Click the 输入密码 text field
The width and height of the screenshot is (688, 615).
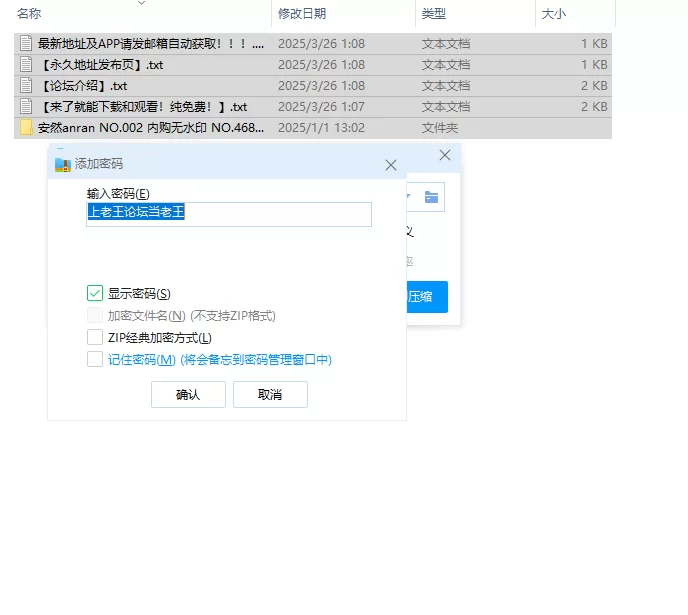pyautogui.click(x=229, y=214)
